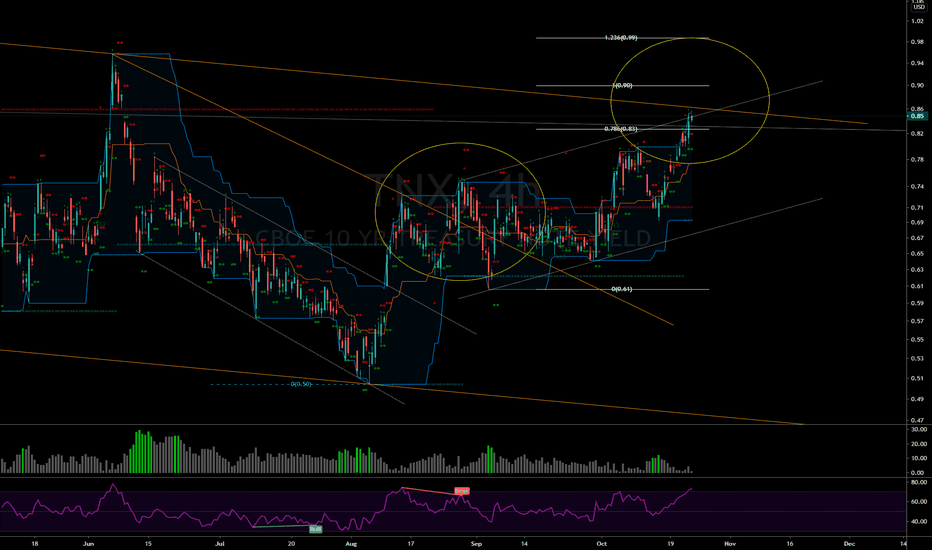
Task: Click the 80.00 RSI scale value
Action: (x=918, y=482)
